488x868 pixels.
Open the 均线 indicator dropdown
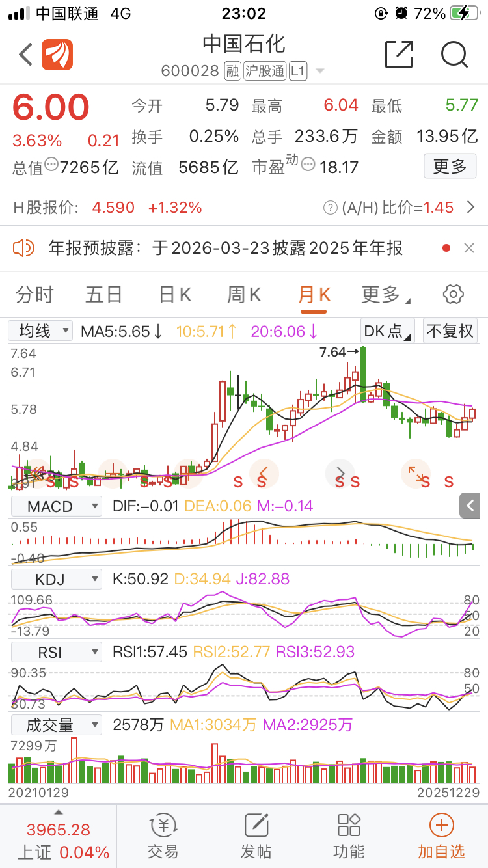tap(40, 331)
